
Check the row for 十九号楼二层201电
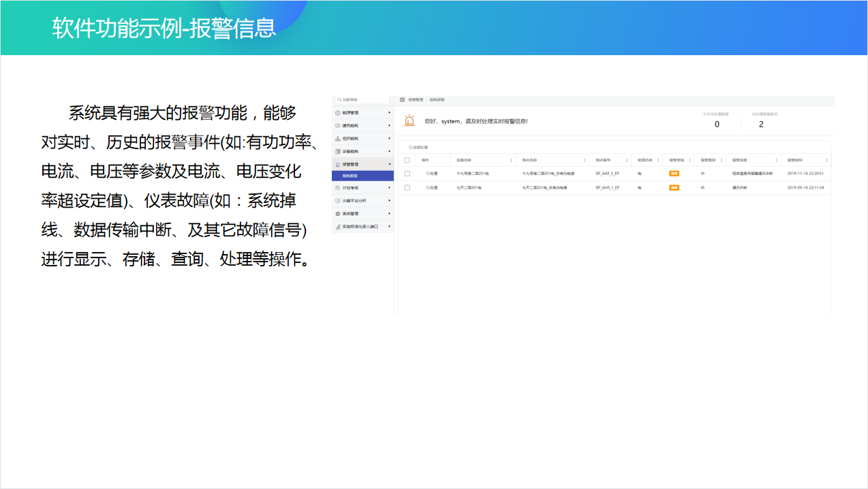(x=407, y=174)
